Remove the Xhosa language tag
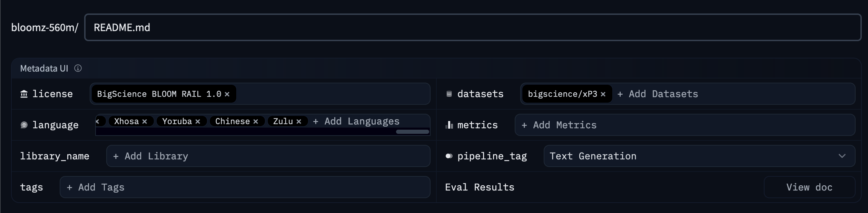868x213 pixels. (145, 121)
